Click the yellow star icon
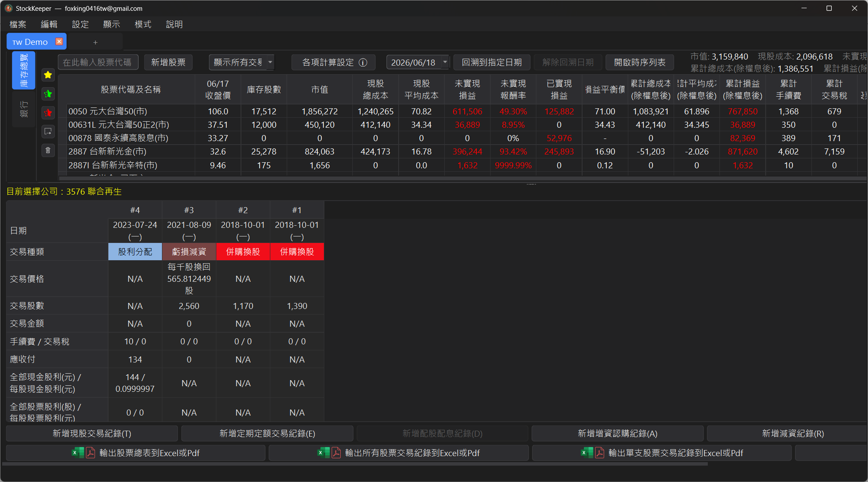The width and height of the screenshot is (868, 482). 48,75
